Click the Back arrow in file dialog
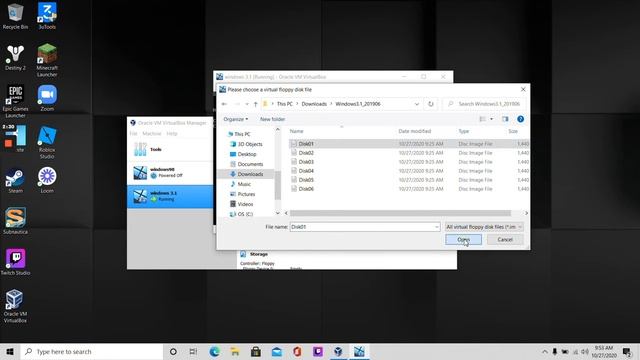Image resolution: width=640 pixels, height=360 pixels. (224, 104)
